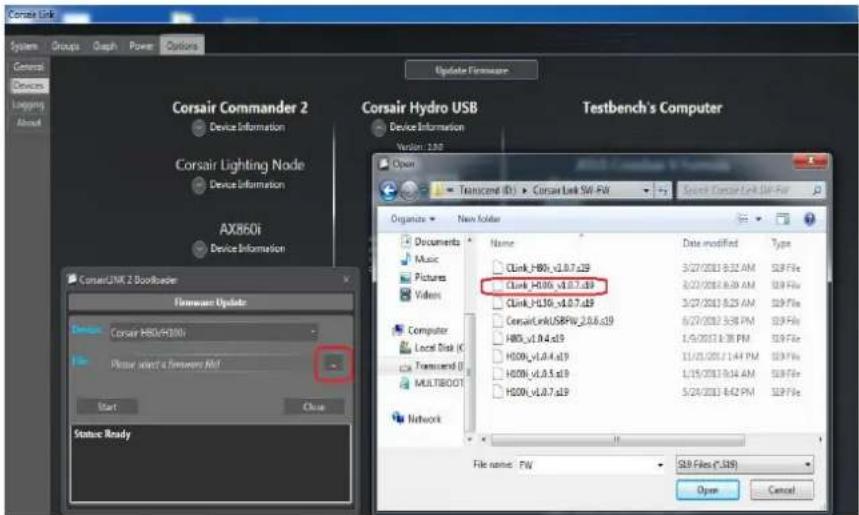Open the About section
859x515 pixels.
tap(29, 122)
